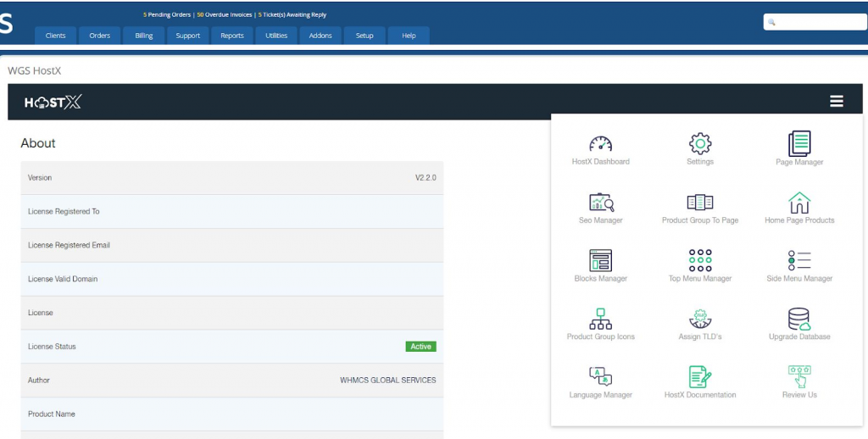Viewport: 868px width, 439px height.
Task: Open the Language Manager icon
Action: tap(600, 377)
